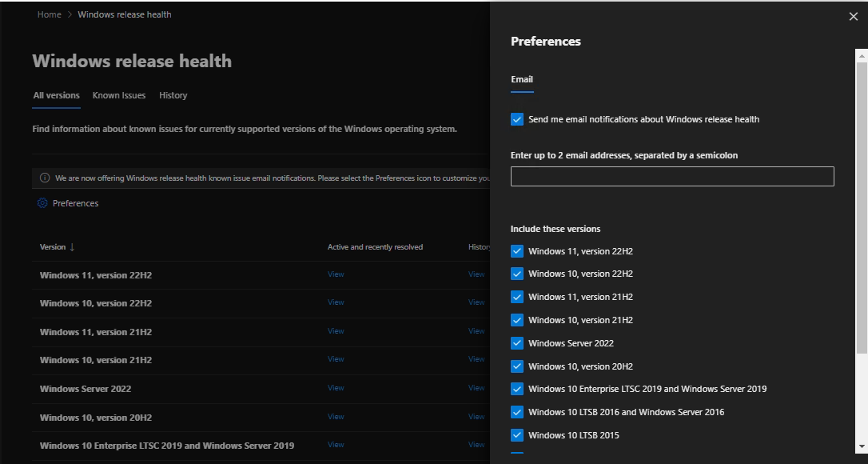This screenshot has width=868, height=464.
Task: Select Windows Server 2022 table row name
Action: pos(86,389)
